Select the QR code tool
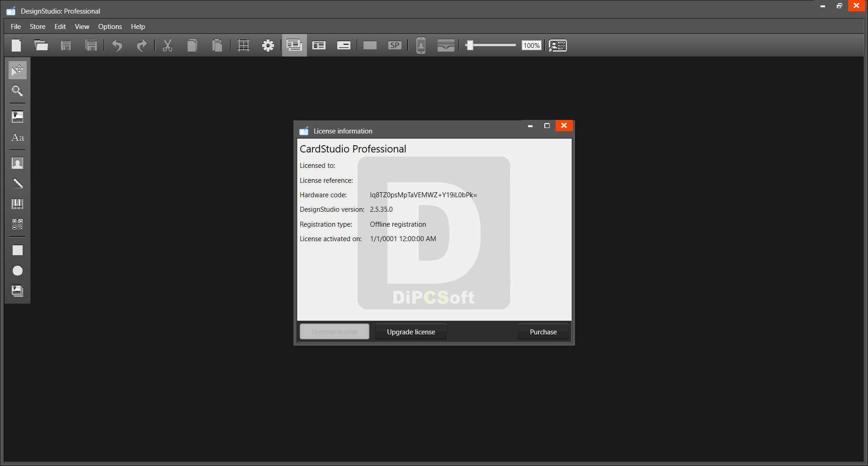The width and height of the screenshot is (868, 466). pos(18,224)
